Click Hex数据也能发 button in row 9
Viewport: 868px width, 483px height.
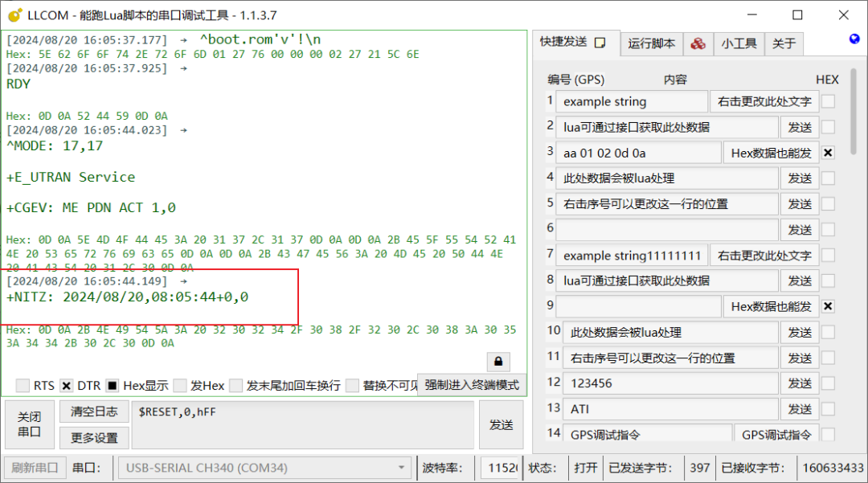pyautogui.click(x=771, y=306)
